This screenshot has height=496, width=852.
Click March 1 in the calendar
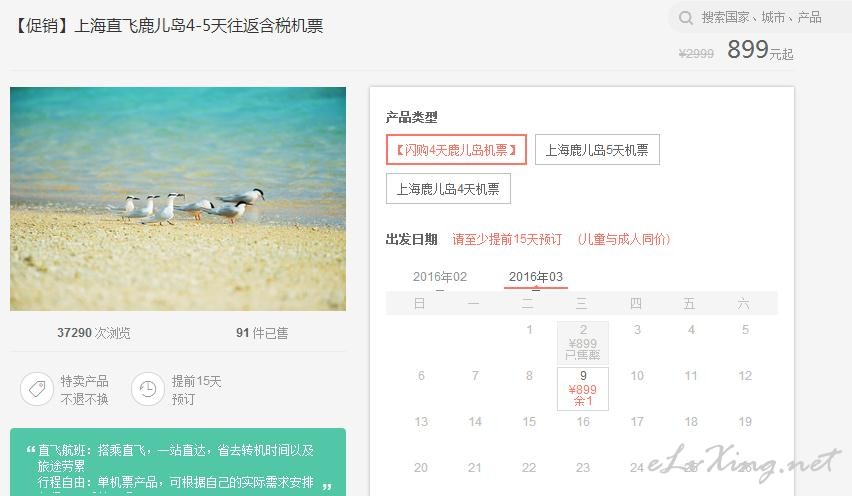(529, 329)
